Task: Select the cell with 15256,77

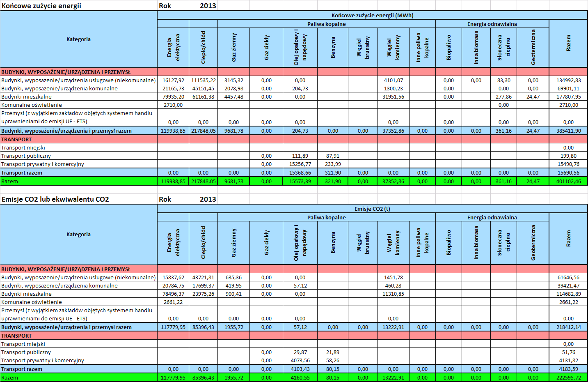Action: point(300,164)
